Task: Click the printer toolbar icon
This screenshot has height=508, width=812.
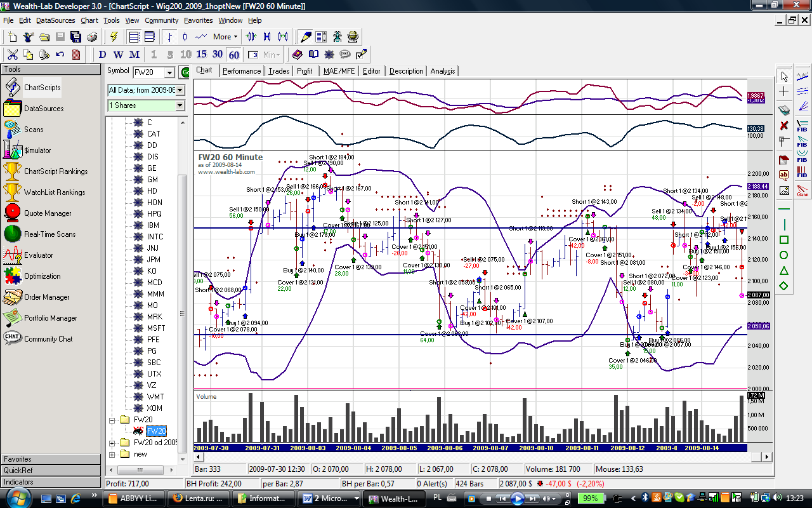Action: (92, 37)
